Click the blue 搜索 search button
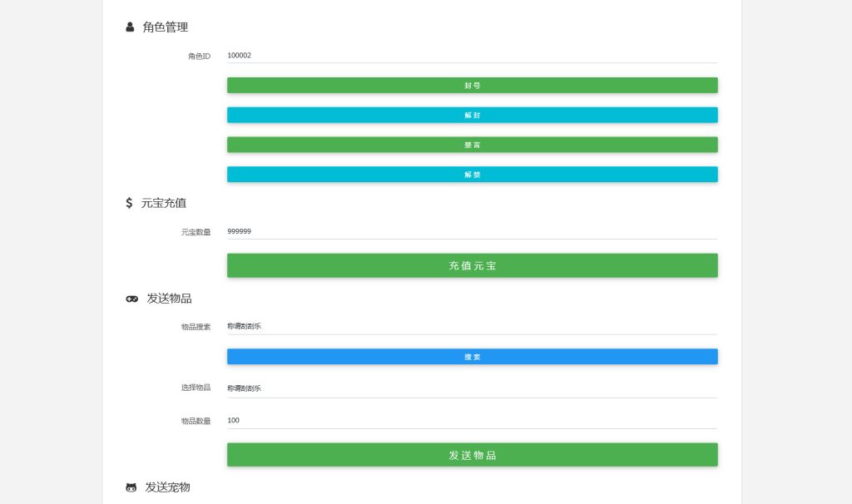The image size is (852, 504). (472, 356)
